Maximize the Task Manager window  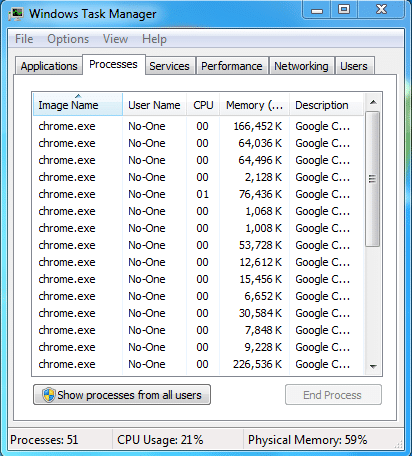[x=344, y=10]
